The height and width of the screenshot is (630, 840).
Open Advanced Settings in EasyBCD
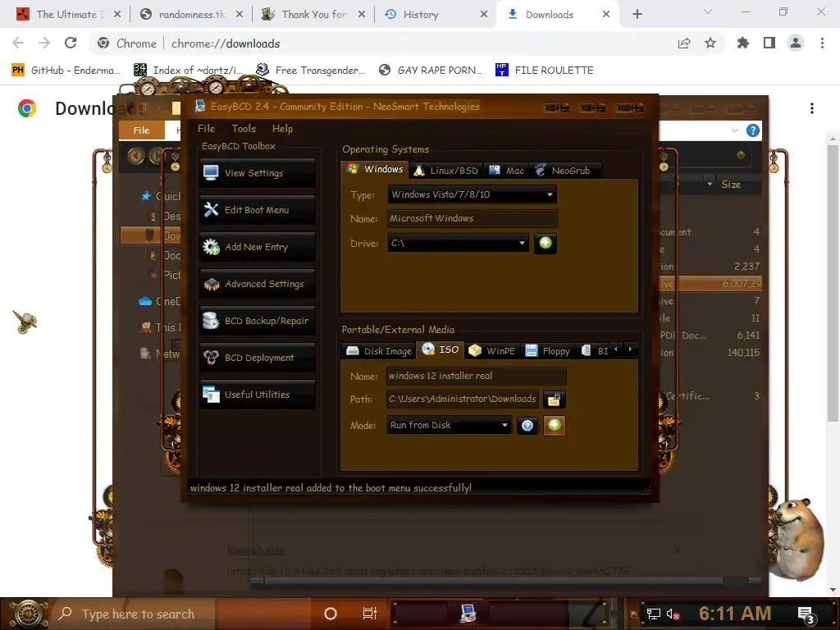[x=257, y=284]
